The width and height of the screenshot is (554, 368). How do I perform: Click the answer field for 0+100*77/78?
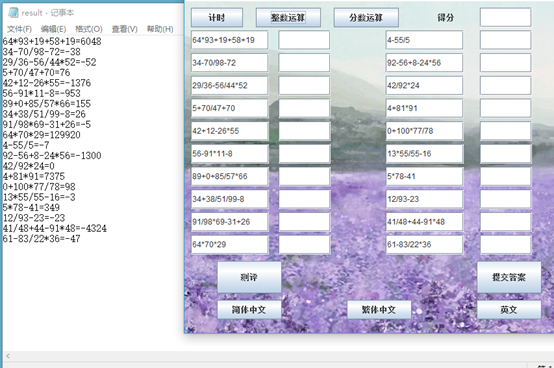click(x=505, y=131)
